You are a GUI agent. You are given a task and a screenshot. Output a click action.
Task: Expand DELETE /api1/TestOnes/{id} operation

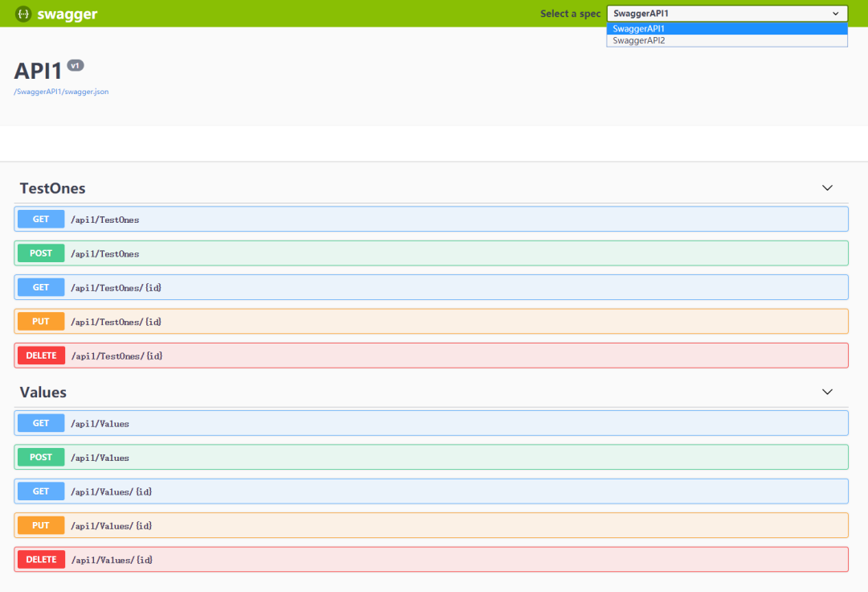coord(432,356)
